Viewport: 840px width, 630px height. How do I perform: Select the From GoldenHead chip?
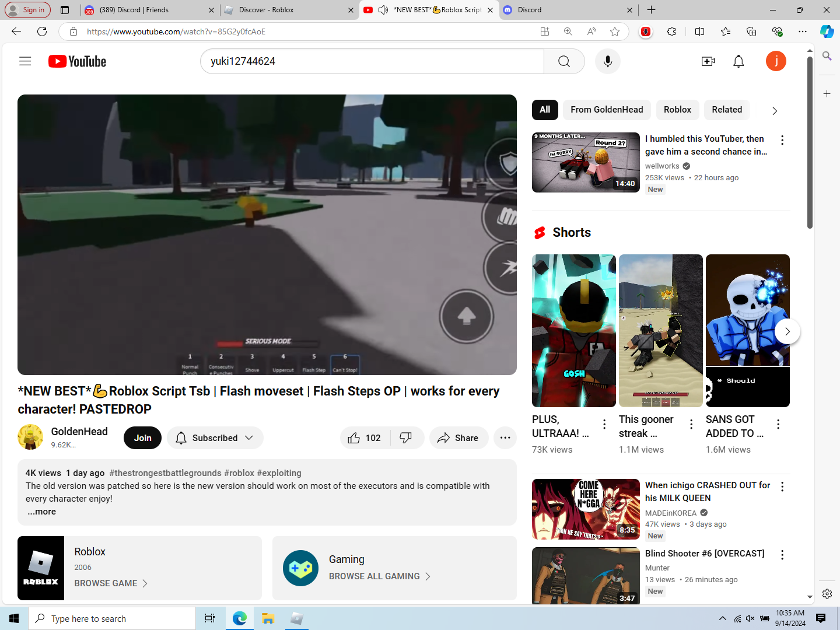click(607, 110)
